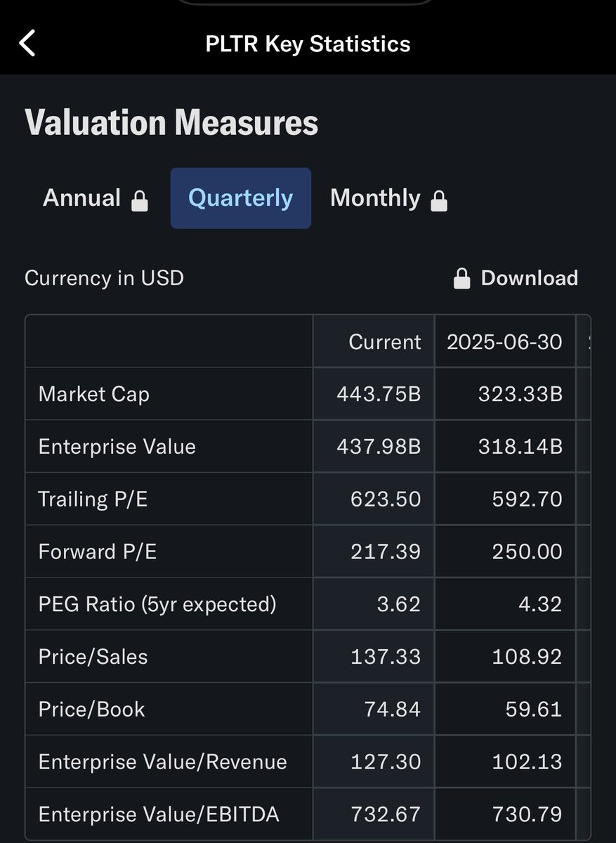Click the Enterprise Value row label

[x=117, y=447]
